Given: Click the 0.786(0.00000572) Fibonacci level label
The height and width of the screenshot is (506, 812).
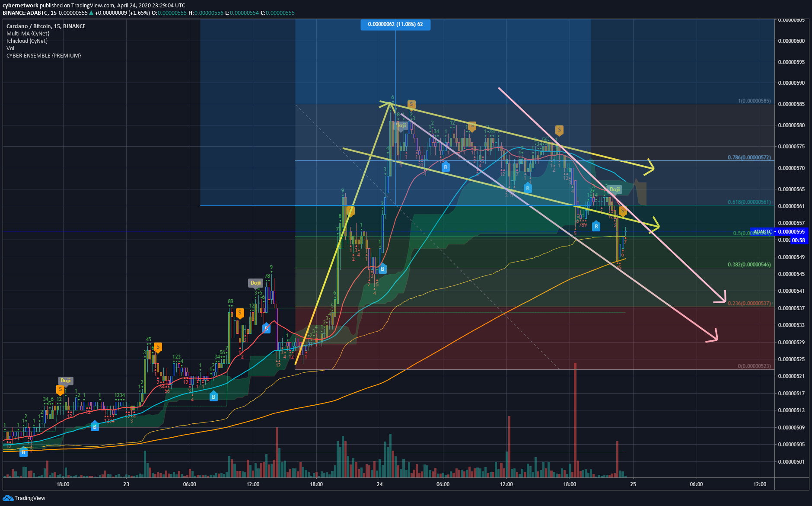Looking at the screenshot, I should [749, 158].
